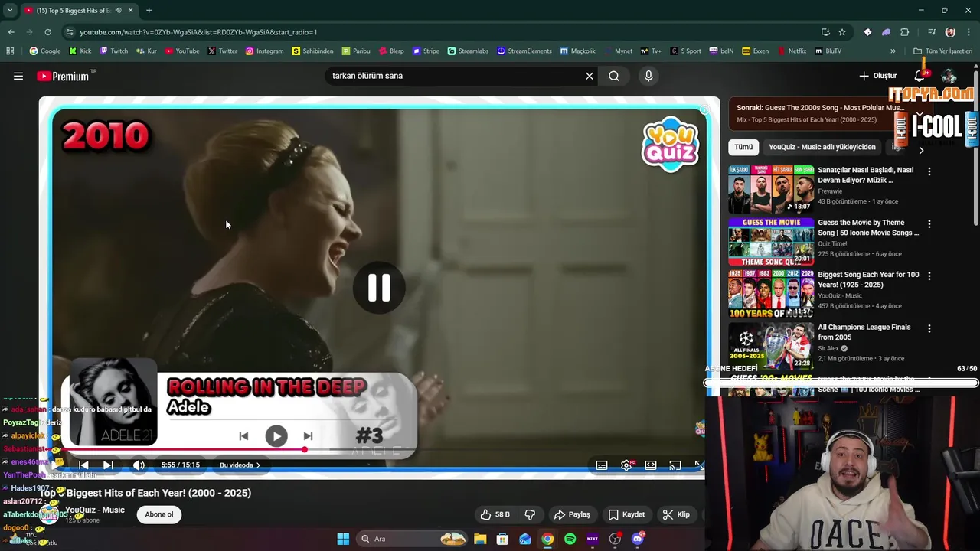Open options for 'Sanatçılar Nasıl Başladı' video
The height and width of the screenshot is (551, 980).
coord(929,172)
